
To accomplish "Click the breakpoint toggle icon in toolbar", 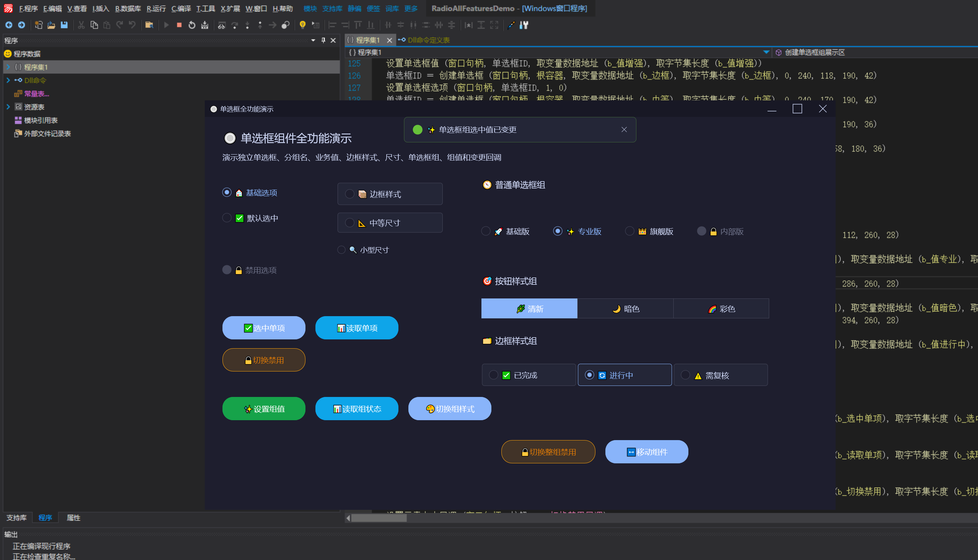I will click(x=286, y=25).
